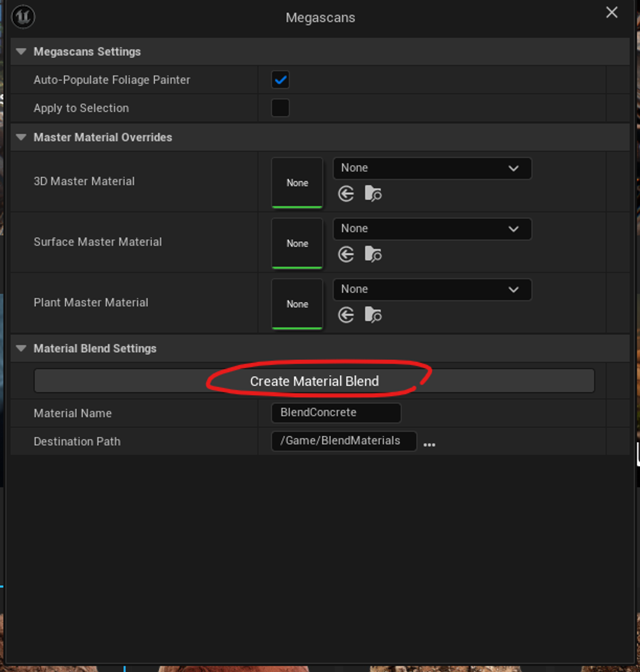Uncheck Auto-Populate Foliage Painter checkbox
The width and height of the screenshot is (640, 672).
click(280, 80)
